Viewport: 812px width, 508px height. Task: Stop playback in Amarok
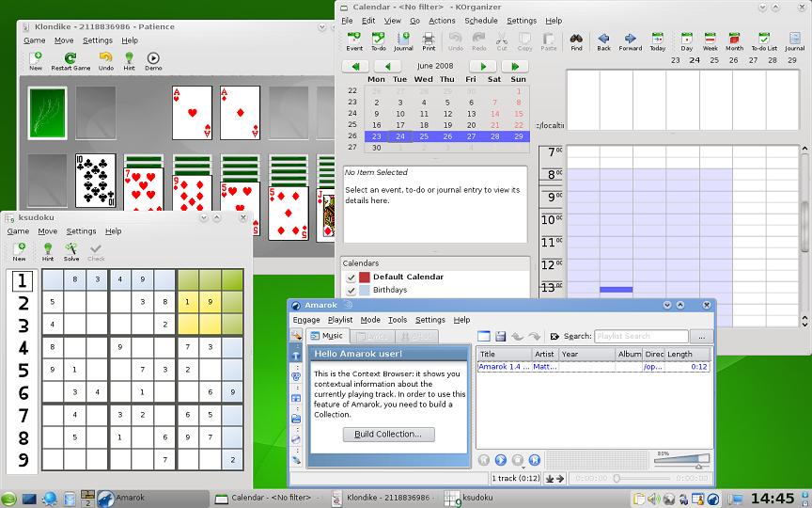pos(517,460)
